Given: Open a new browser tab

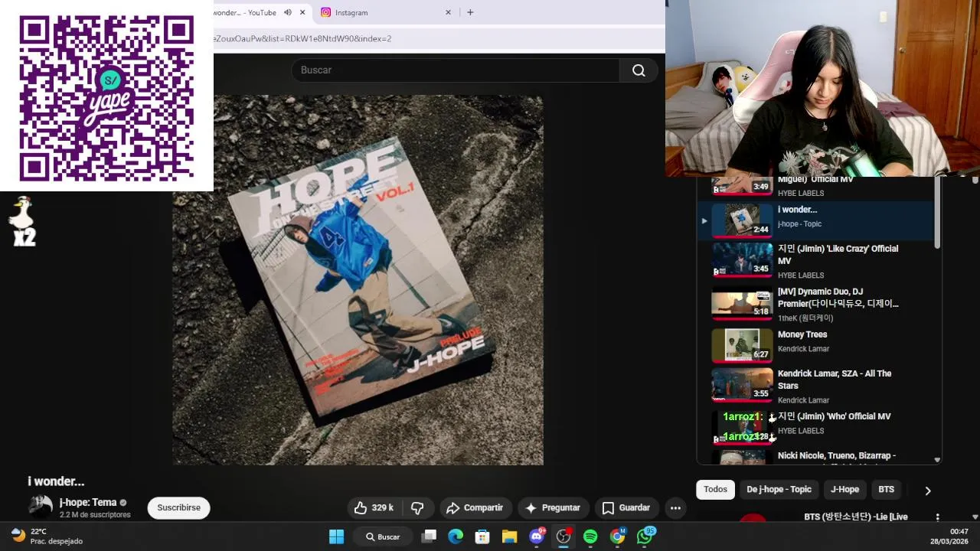Looking at the screenshot, I should (470, 12).
